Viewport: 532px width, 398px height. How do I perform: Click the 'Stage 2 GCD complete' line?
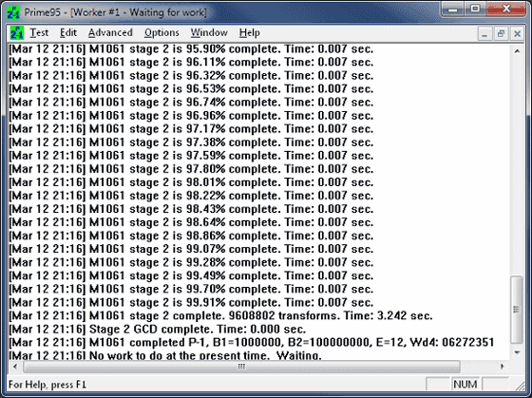coord(158,330)
